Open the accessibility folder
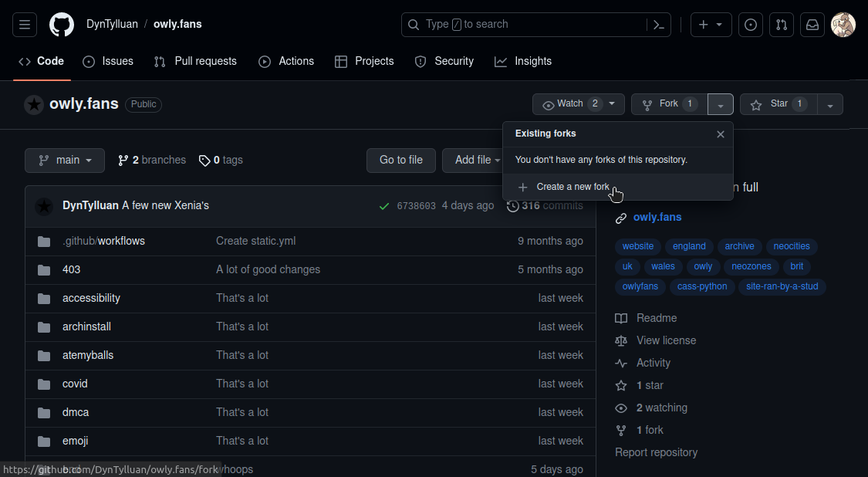Image resolution: width=868 pixels, height=477 pixels. (x=91, y=298)
